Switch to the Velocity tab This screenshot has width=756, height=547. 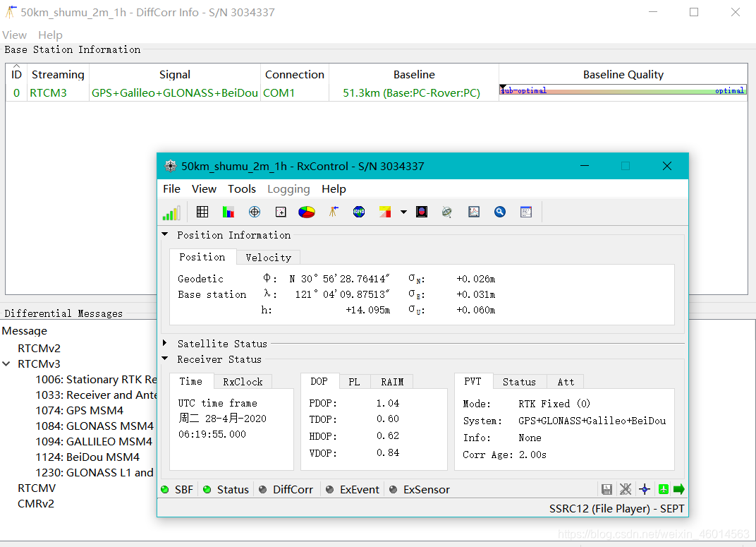(x=269, y=258)
